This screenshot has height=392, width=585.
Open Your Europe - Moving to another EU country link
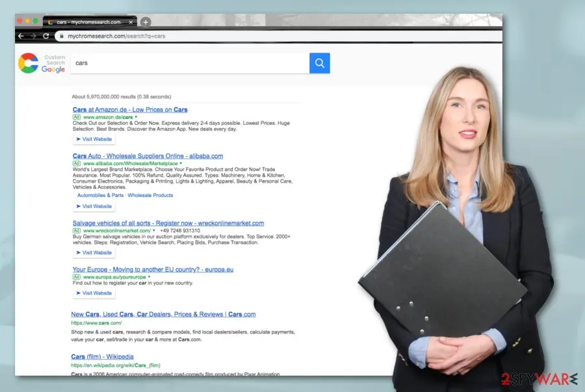click(153, 269)
